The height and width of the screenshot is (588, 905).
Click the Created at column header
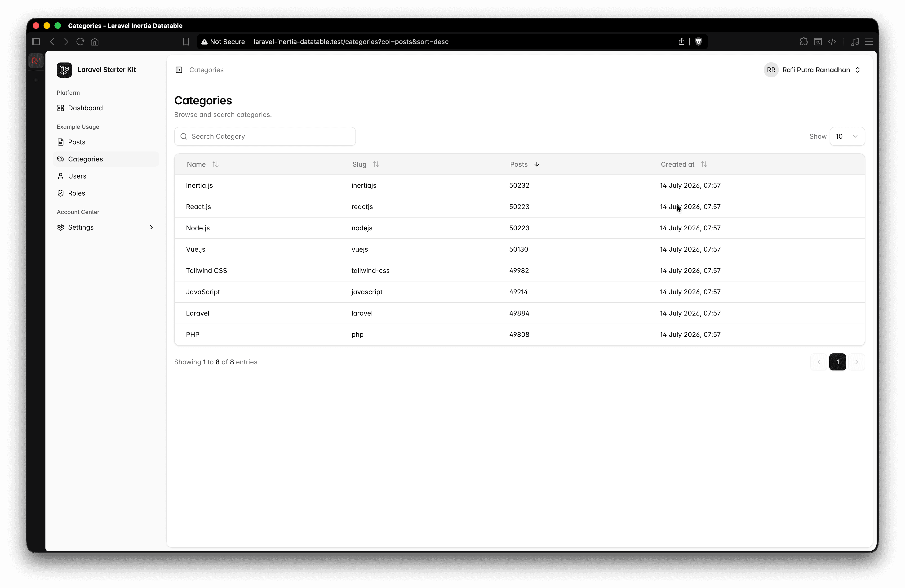pos(677,164)
